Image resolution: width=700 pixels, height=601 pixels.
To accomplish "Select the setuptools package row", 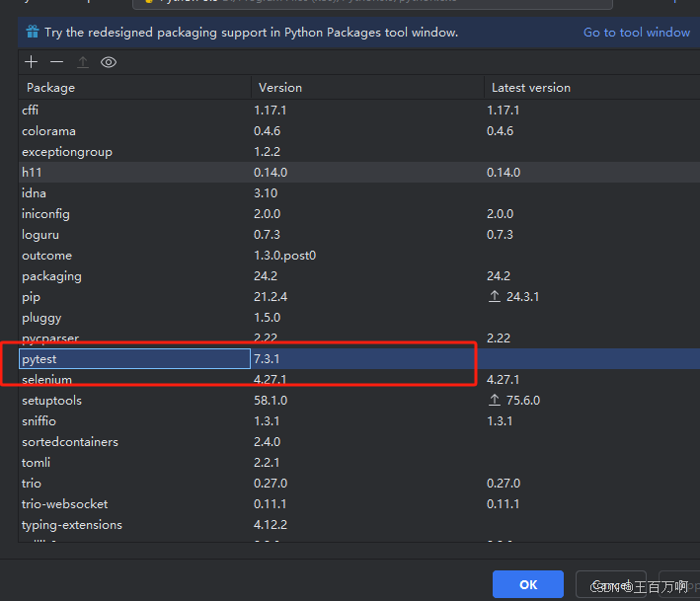I will click(x=359, y=401).
